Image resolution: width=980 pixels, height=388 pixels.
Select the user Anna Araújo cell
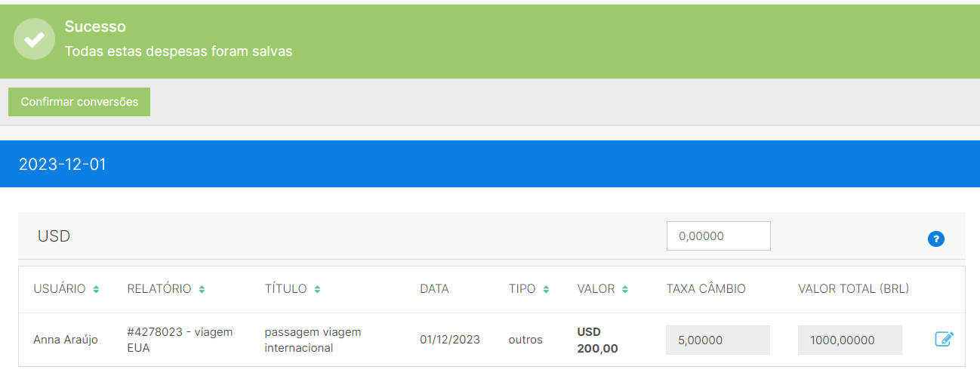click(x=66, y=340)
